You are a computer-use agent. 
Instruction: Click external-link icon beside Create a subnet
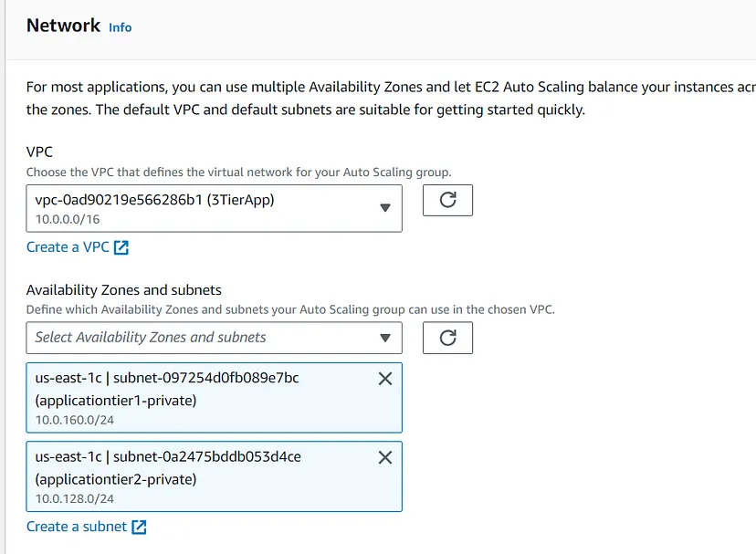pos(140,527)
